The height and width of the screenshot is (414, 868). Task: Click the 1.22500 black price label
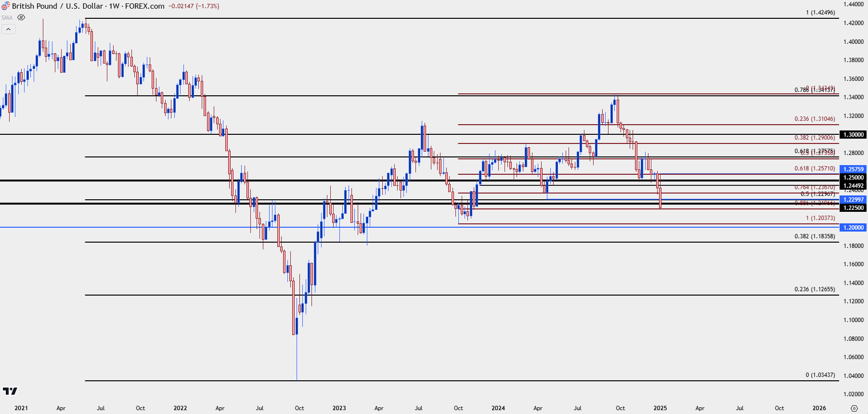pos(854,208)
